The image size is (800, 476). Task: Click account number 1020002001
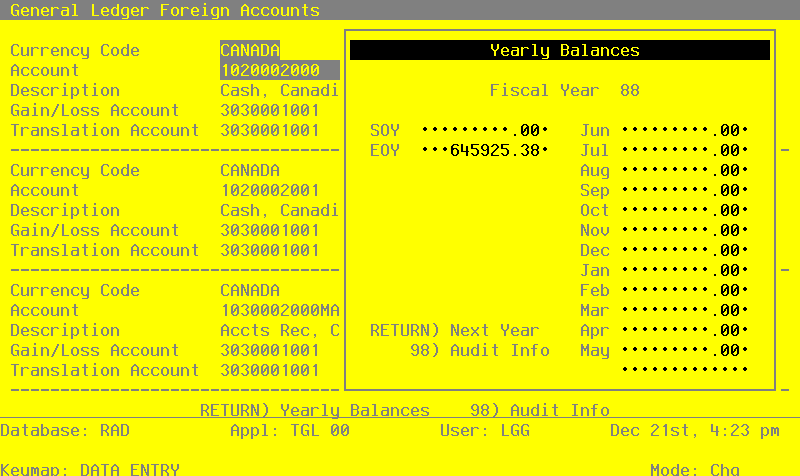click(270, 190)
